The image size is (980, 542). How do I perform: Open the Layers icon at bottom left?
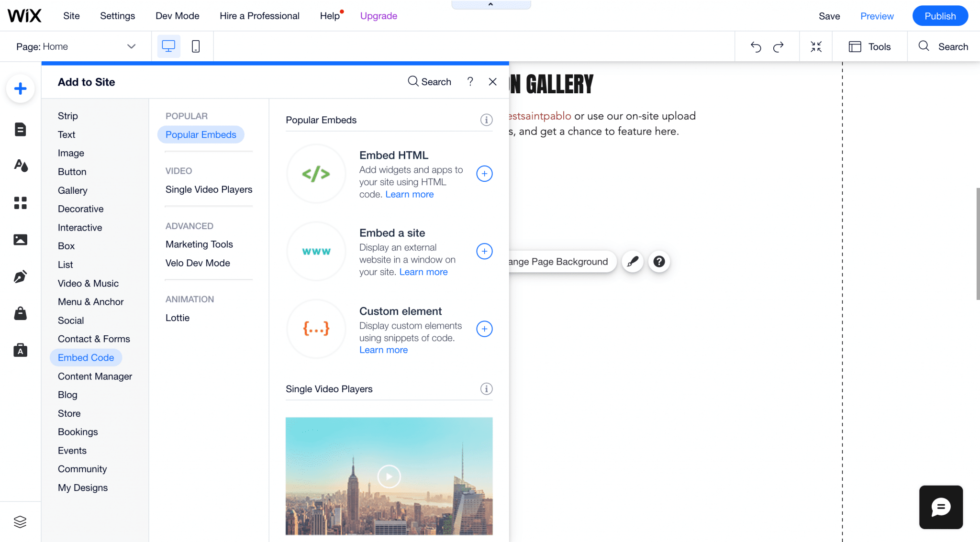(x=20, y=521)
